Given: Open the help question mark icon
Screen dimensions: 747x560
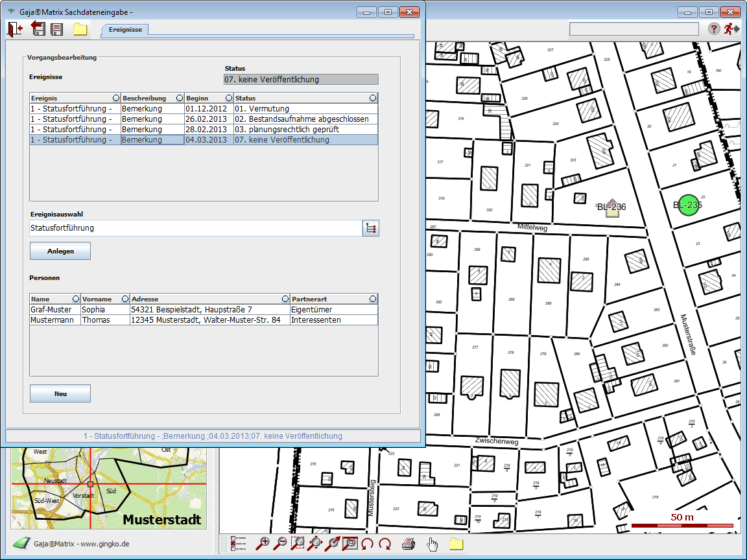Looking at the screenshot, I should coord(714,29).
